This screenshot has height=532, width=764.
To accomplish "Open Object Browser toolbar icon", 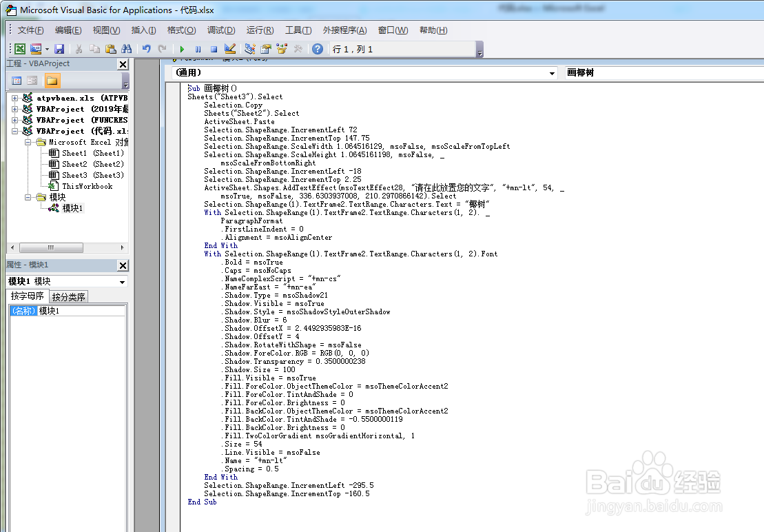I will (282, 49).
